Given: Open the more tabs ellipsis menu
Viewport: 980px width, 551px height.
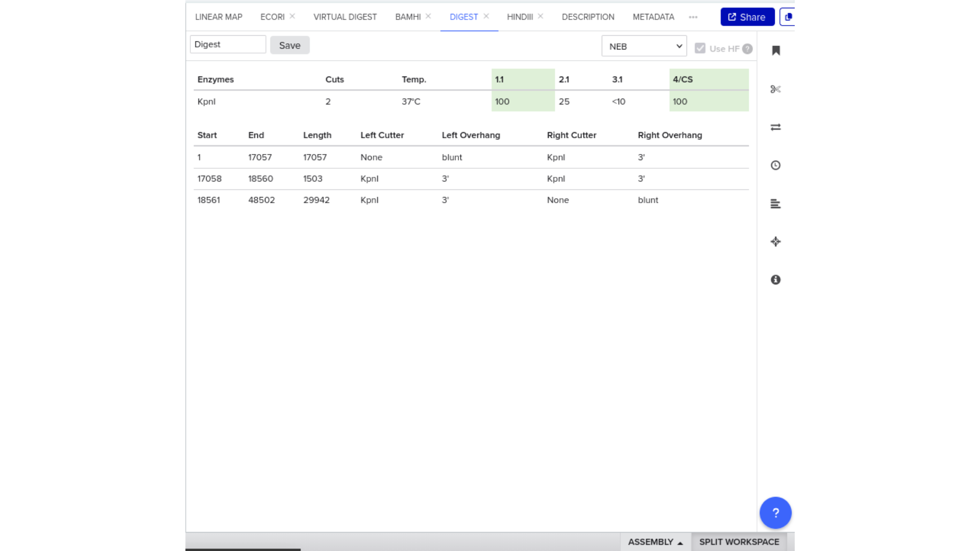Looking at the screenshot, I should tap(693, 17).
